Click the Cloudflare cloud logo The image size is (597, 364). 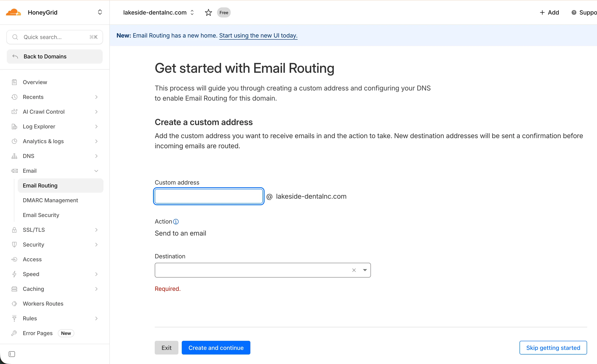[13, 12]
